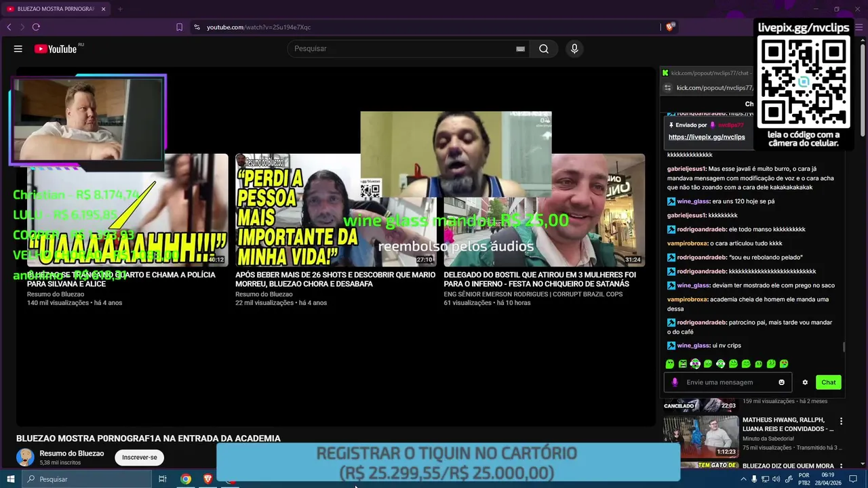Viewport: 868px width, 488px height.
Task: Click the video title BLUEZAO MOSTRA text
Action: pos(149,439)
